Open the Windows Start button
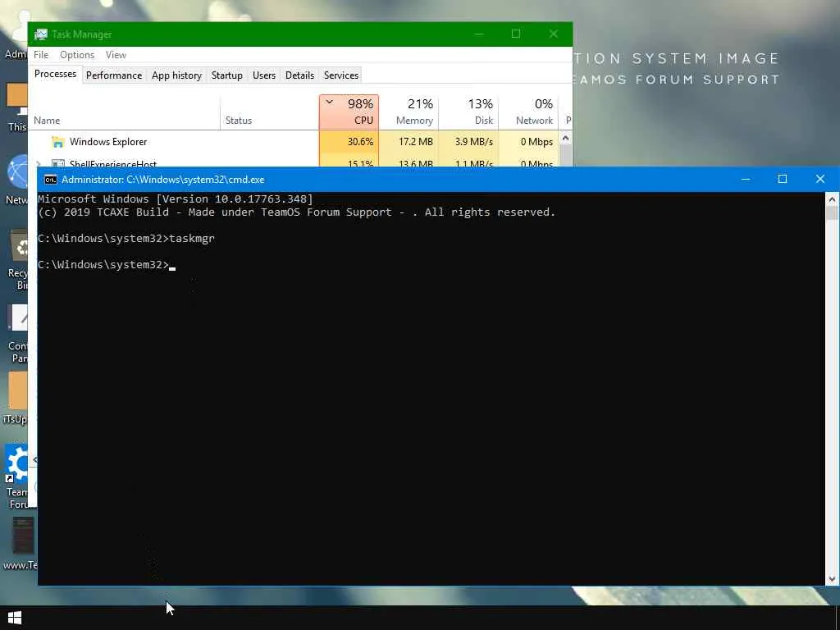This screenshot has height=630, width=840. point(15,618)
